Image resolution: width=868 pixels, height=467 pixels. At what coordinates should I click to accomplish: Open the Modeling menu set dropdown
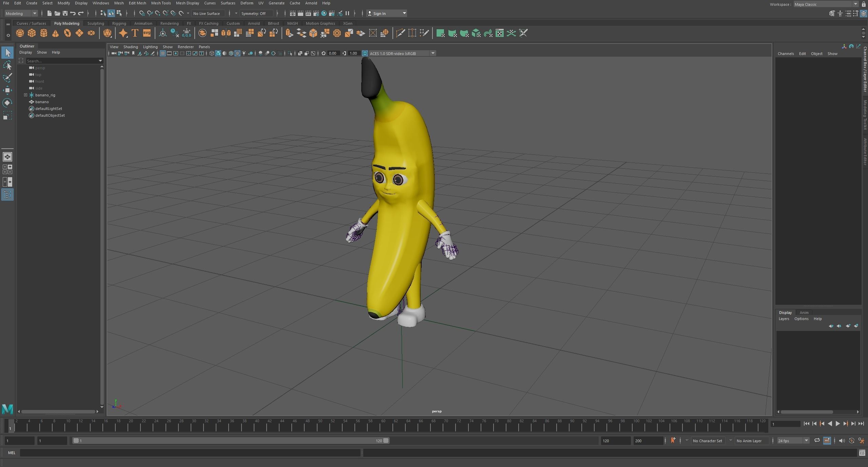click(x=21, y=14)
